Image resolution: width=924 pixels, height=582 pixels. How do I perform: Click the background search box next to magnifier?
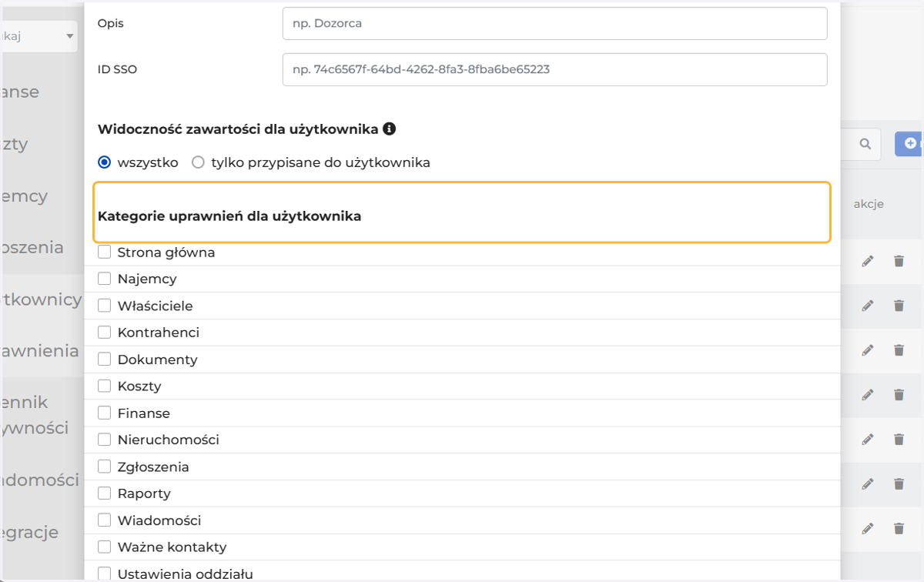(859, 144)
